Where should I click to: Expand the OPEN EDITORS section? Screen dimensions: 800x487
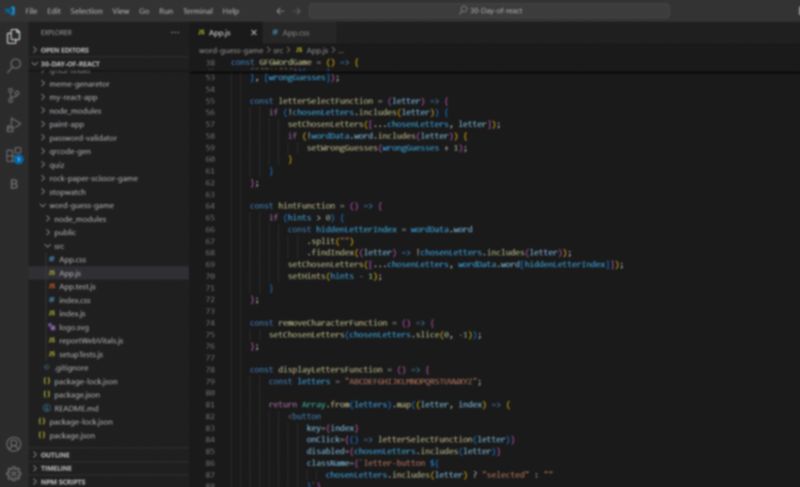click(64, 49)
